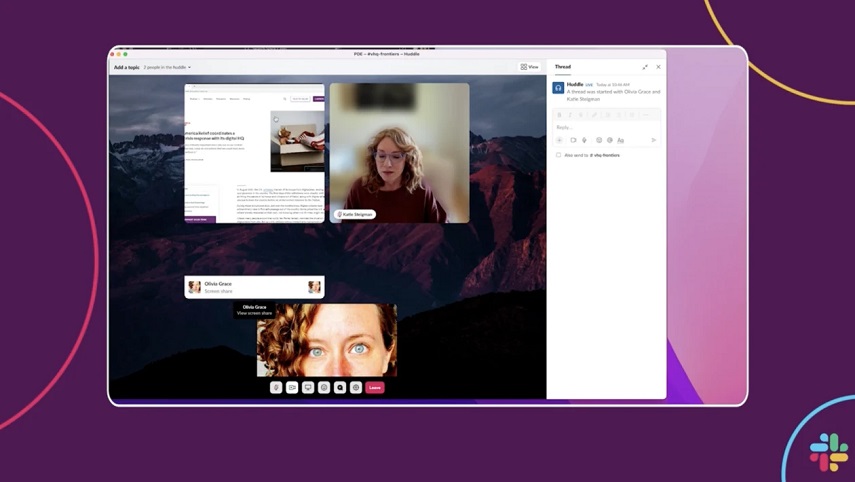Screen dimensions: 855x482
Task: Apply italic formatting in reply box
Action: [x=570, y=115]
